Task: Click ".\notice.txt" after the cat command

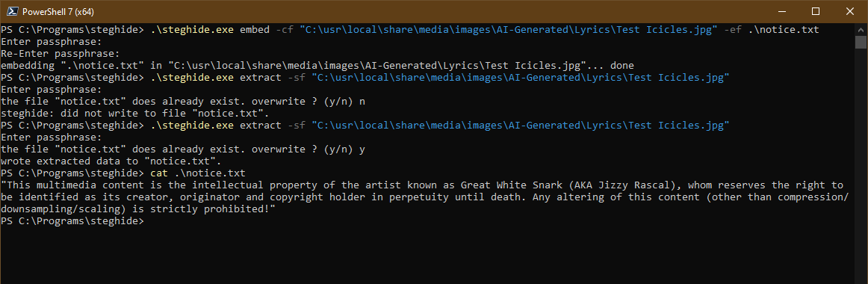Action: (210, 173)
